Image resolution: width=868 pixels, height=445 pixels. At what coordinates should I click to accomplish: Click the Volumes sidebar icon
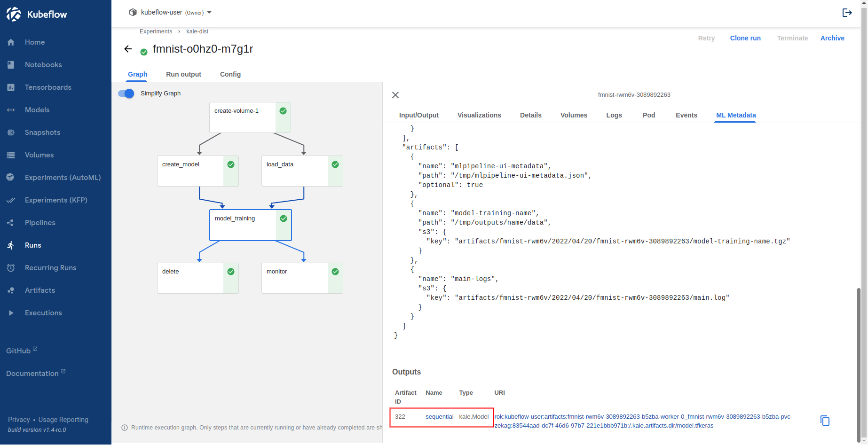pyautogui.click(x=11, y=155)
